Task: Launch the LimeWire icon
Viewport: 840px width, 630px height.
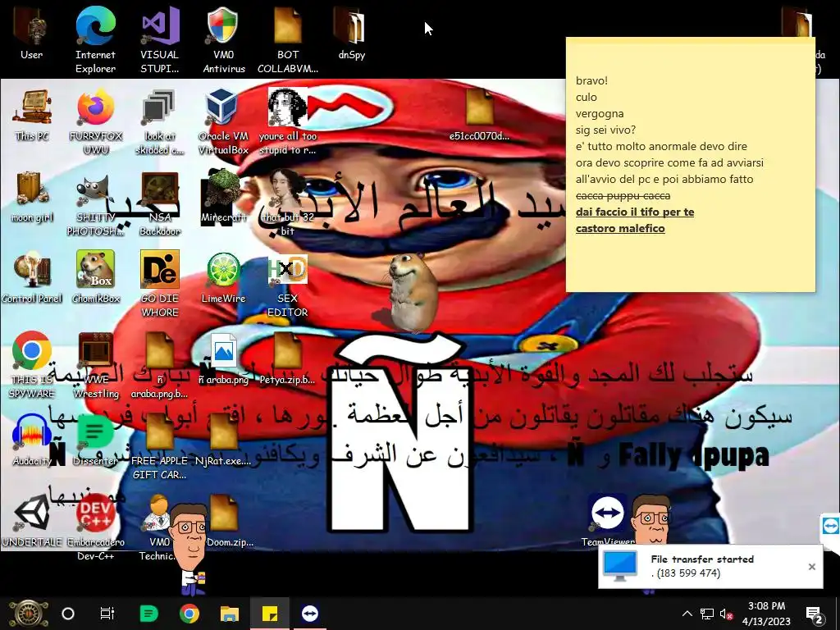Action: 223,271
